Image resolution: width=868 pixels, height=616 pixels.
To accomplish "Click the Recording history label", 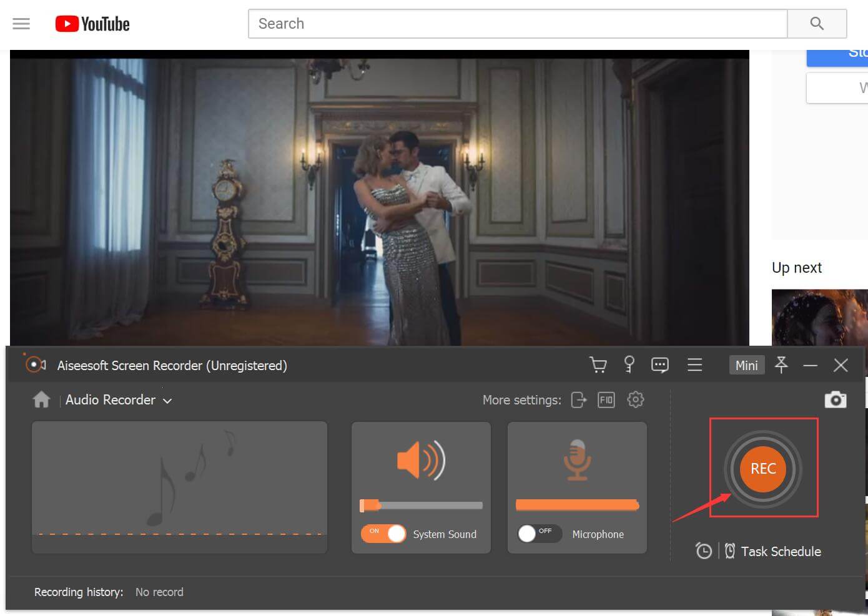I will coord(79,592).
